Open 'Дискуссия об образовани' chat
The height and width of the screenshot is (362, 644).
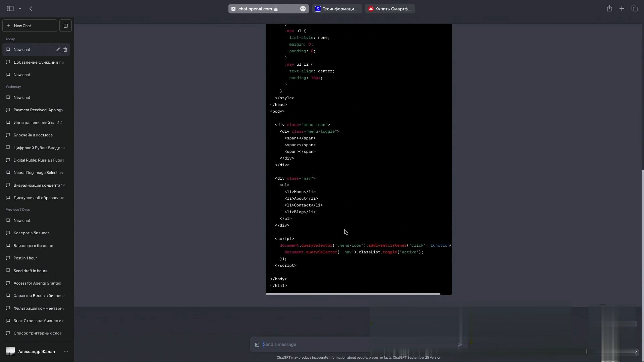[x=36, y=198]
